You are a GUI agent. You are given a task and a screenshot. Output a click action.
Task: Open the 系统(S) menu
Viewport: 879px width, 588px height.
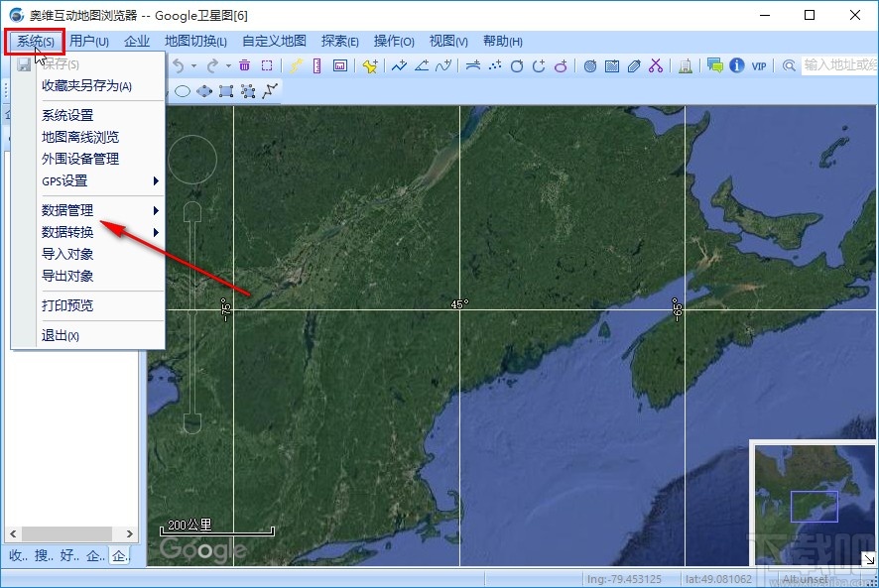(36, 42)
